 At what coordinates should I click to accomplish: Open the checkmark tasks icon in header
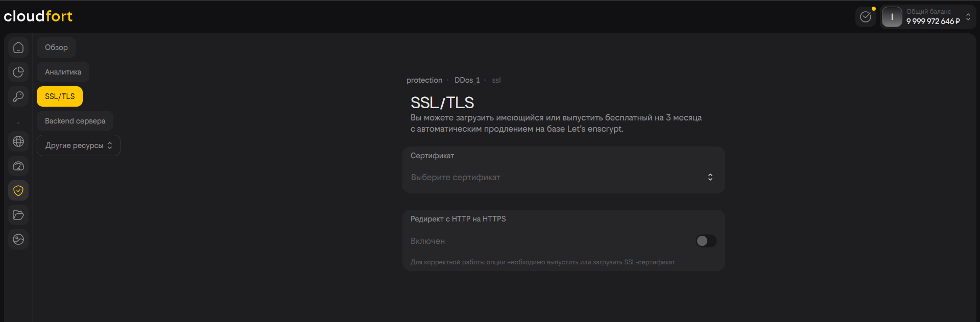tap(866, 17)
